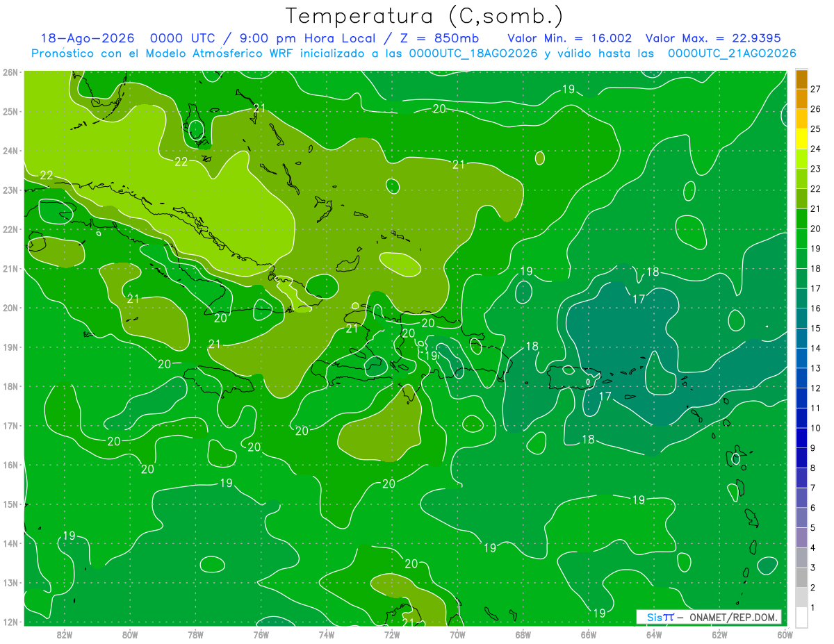The height and width of the screenshot is (644, 834).
Task: Click the legend scale label '8'
Action: pyautogui.click(x=812, y=468)
